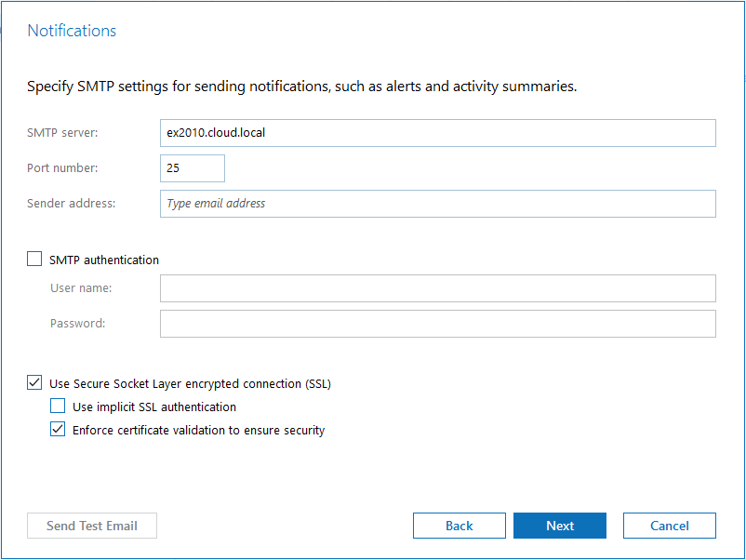Screen dimensions: 746x560
Task: Click into the SMTP server text field
Action: [437, 133]
